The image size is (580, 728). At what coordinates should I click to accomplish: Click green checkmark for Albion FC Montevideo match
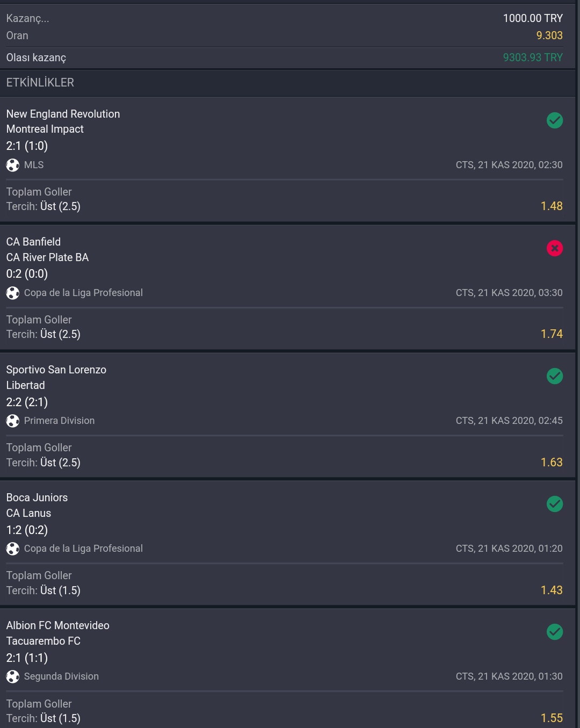555,632
